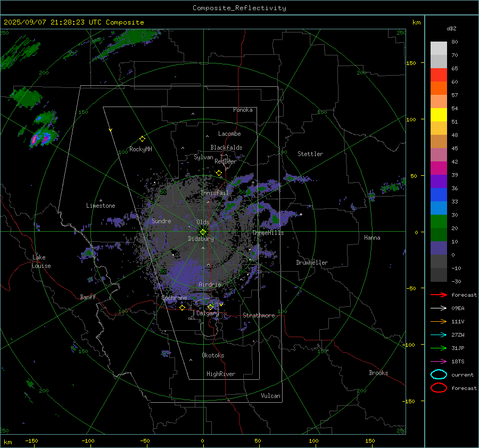Image resolution: width=479 pixels, height=448 pixels.
Task: Click the green 20-30 dBZ swatch
Action: pyautogui.click(x=439, y=222)
